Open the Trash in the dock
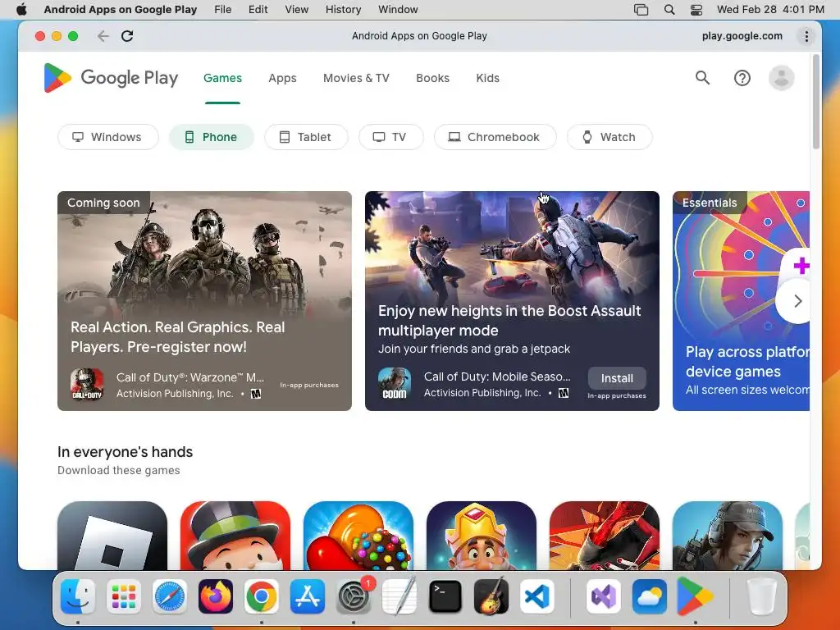Image resolution: width=840 pixels, height=630 pixels. (761, 596)
